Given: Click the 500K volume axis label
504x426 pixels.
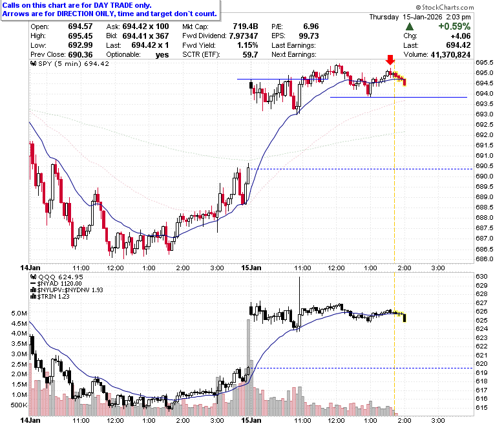Looking at the screenshot, I should [x=19, y=405].
